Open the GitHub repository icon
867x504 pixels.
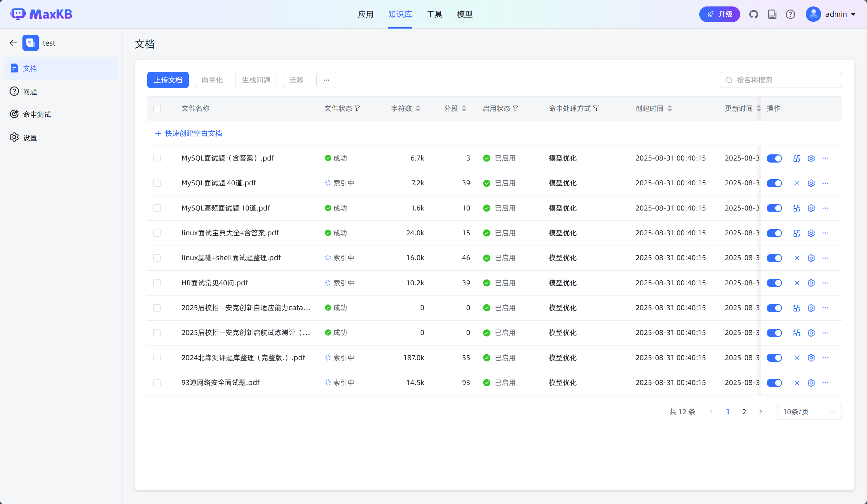753,14
